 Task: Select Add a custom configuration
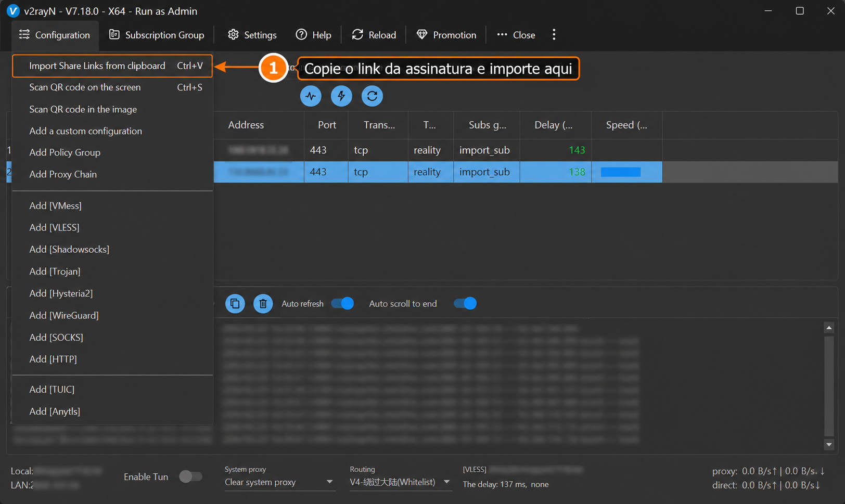click(112, 131)
